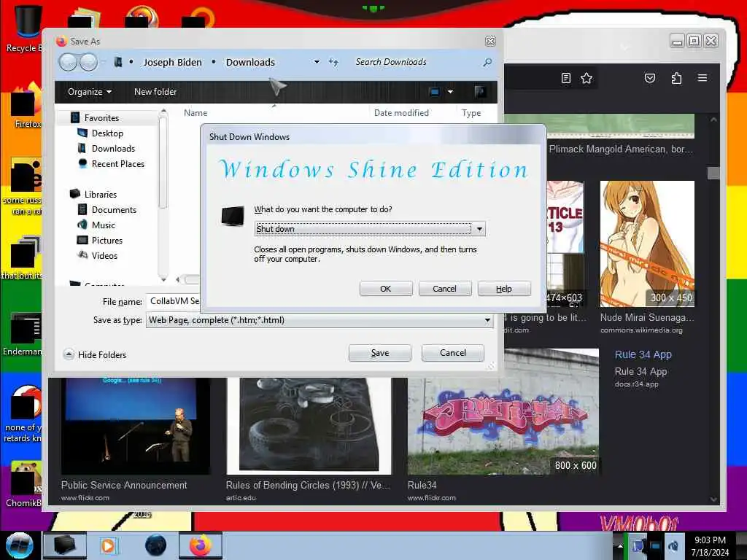This screenshot has width=747, height=560.
Task: Open the view options dropdown arrow
Action: point(450,92)
